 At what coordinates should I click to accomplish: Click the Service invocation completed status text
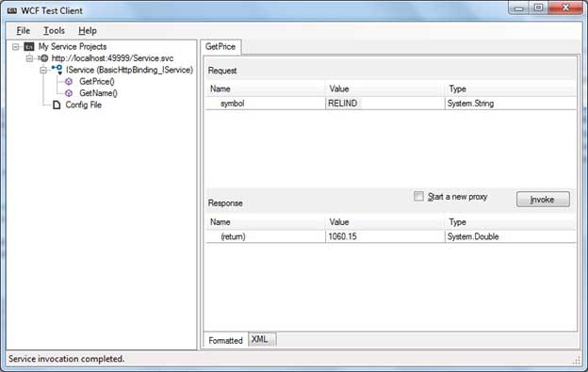point(66,359)
